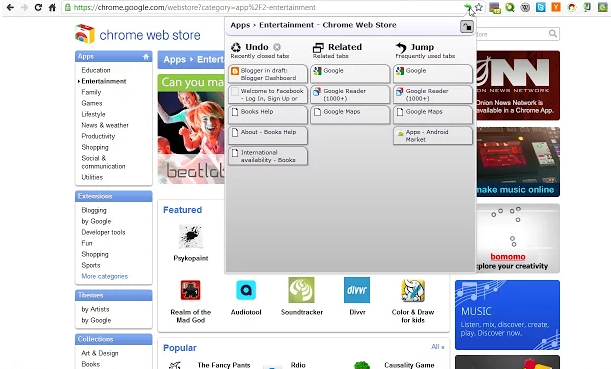Open the Blogging extensions category
Screen dimensions: 611x369
click(94, 210)
